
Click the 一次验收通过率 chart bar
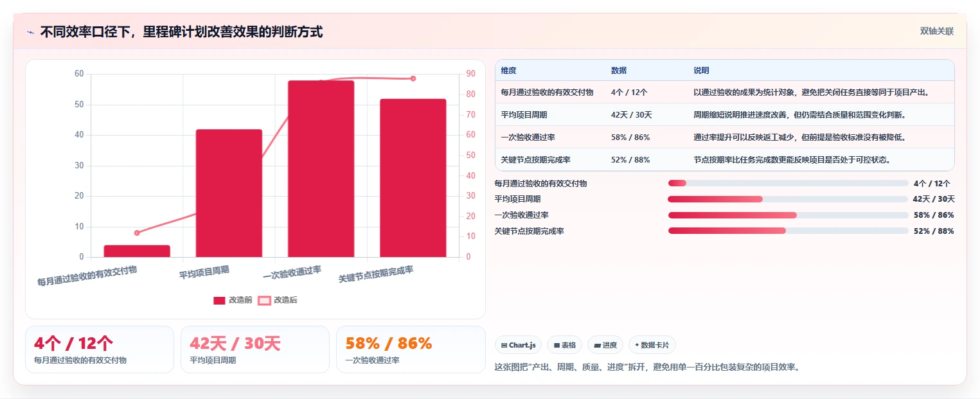[x=321, y=169]
